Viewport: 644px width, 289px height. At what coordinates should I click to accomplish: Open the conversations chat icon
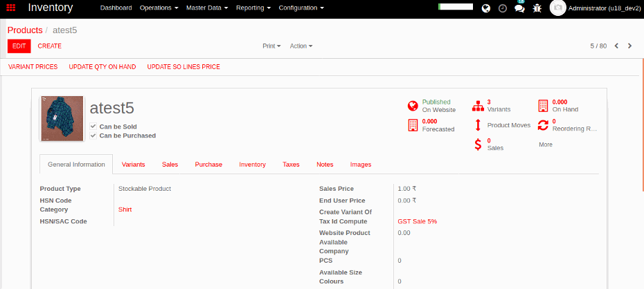coord(519,8)
